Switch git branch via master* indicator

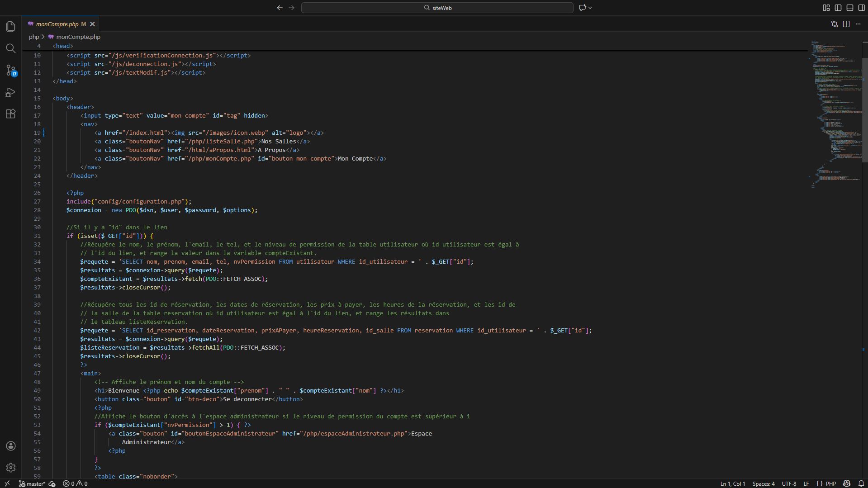(32, 483)
